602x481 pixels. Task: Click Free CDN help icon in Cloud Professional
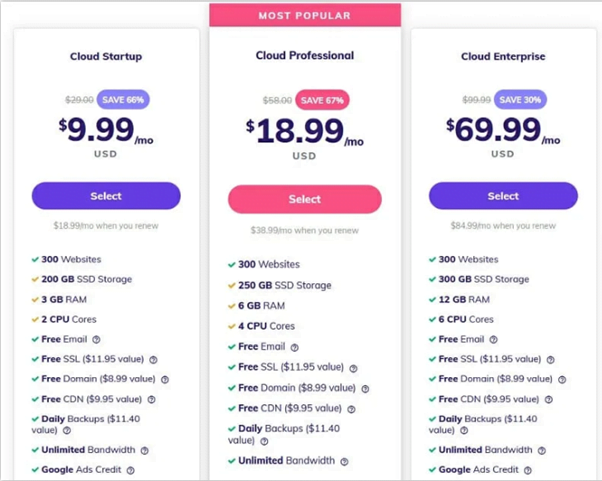coord(351,409)
